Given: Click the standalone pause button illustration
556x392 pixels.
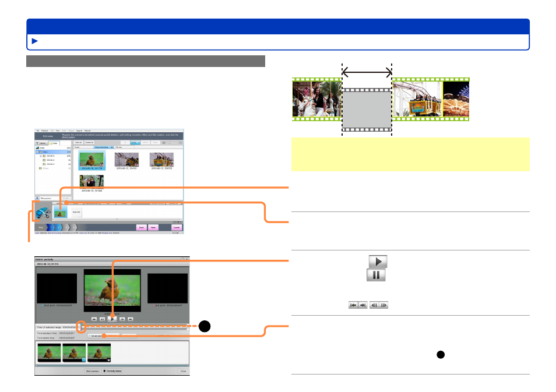Looking at the screenshot, I should pos(376,275).
